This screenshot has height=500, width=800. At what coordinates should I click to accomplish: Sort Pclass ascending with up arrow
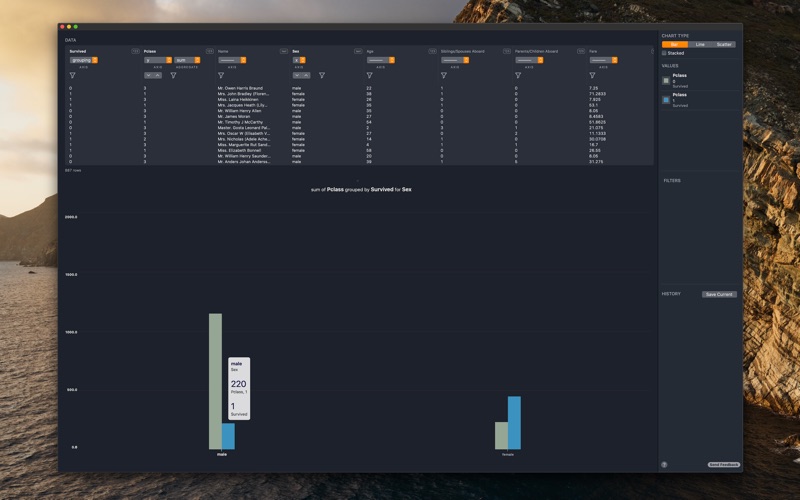coord(158,76)
